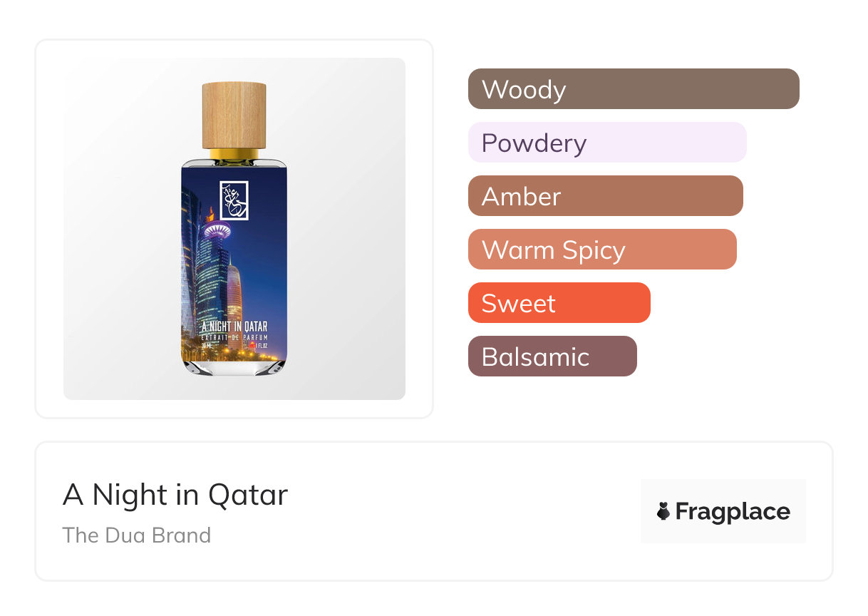Open The Dua Brand link
The image size is (868, 616).
(137, 535)
